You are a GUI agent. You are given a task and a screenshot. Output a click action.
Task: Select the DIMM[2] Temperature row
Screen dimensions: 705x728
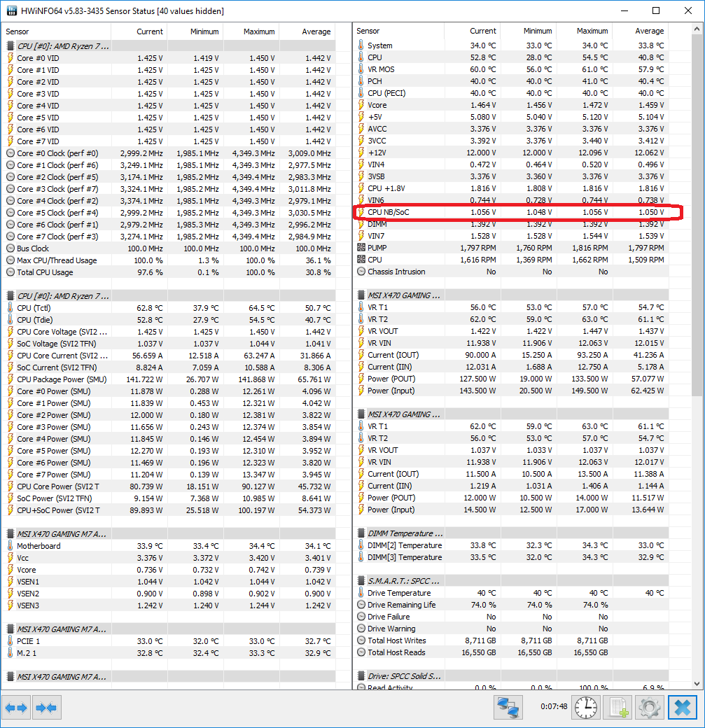click(510, 545)
